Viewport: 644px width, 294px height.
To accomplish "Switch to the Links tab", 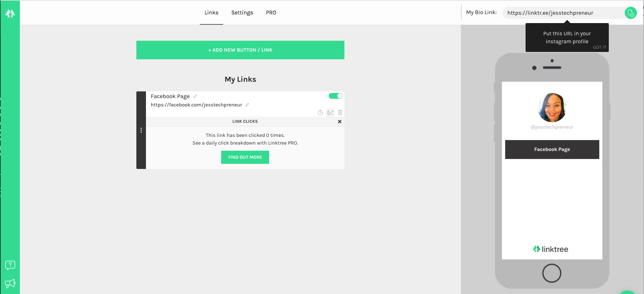I will (x=212, y=13).
